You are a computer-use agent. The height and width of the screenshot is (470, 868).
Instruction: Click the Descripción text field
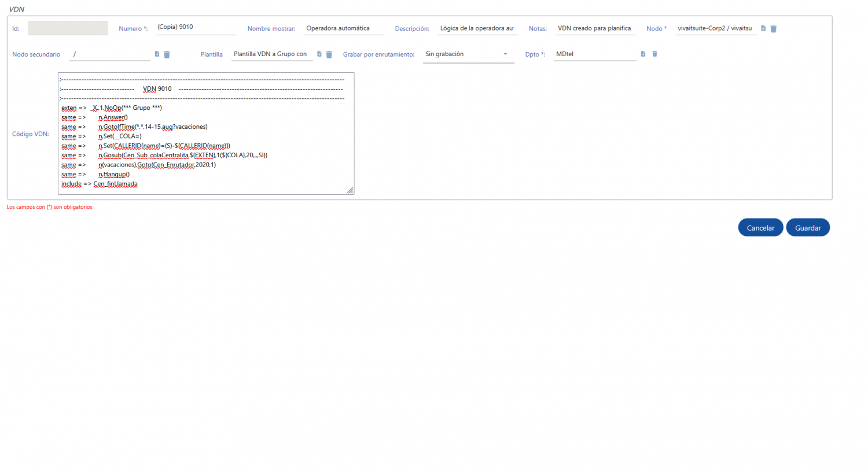(x=477, y=28)
